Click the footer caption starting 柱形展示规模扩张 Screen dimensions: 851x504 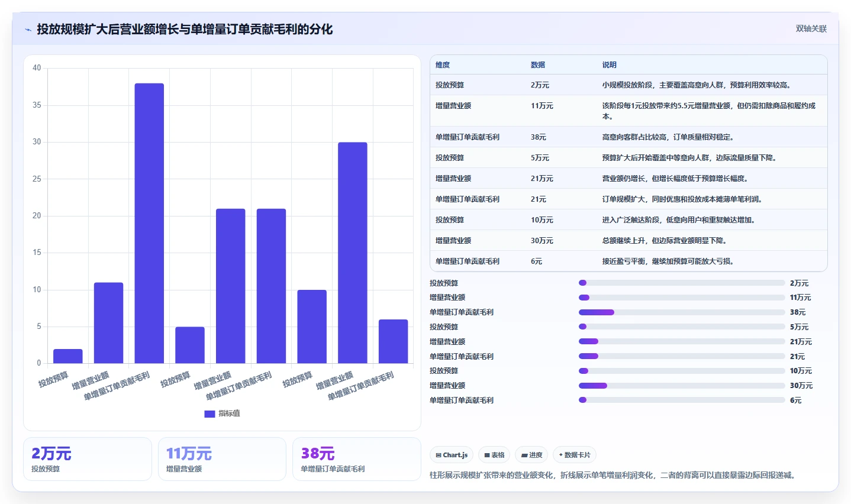coord(613,475)
